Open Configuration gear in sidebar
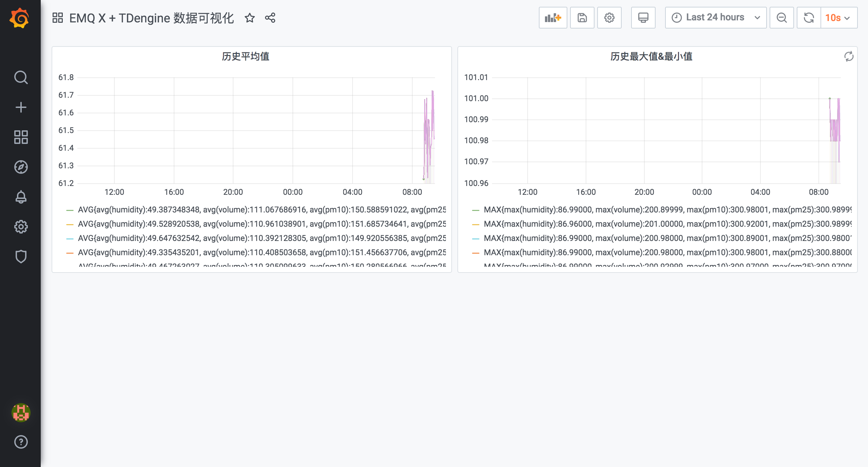Screen dimensions: 868x467 coord(21,227)
